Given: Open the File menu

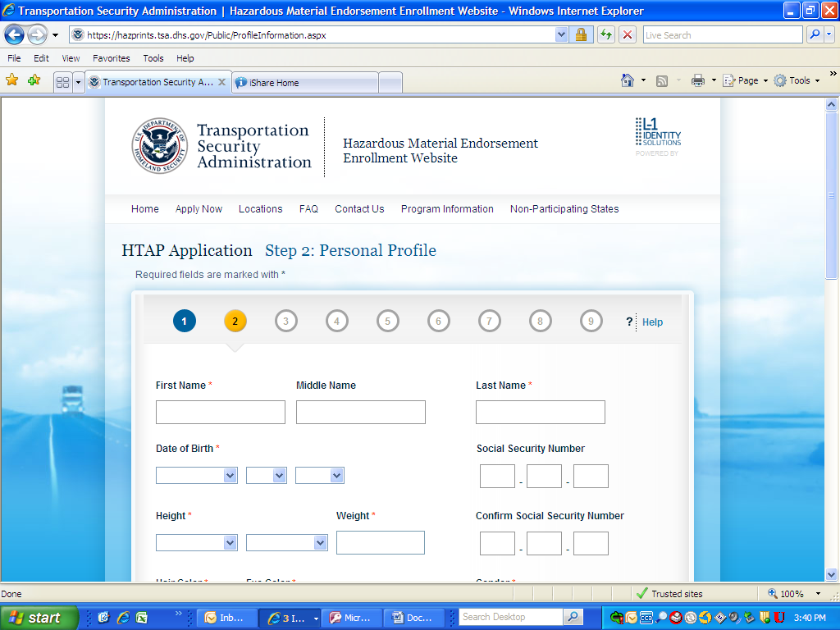Looking at the screenshot, I should [15, 58].
